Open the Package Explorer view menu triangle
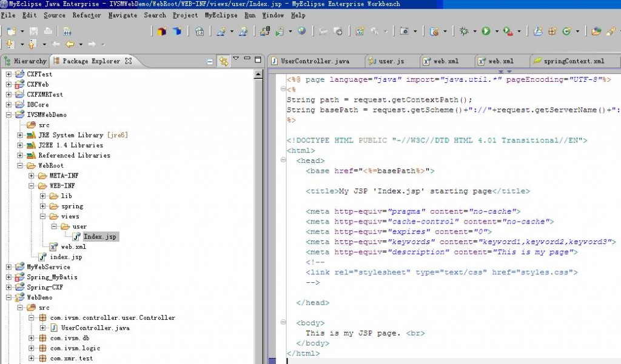 [x=236, y=60]
